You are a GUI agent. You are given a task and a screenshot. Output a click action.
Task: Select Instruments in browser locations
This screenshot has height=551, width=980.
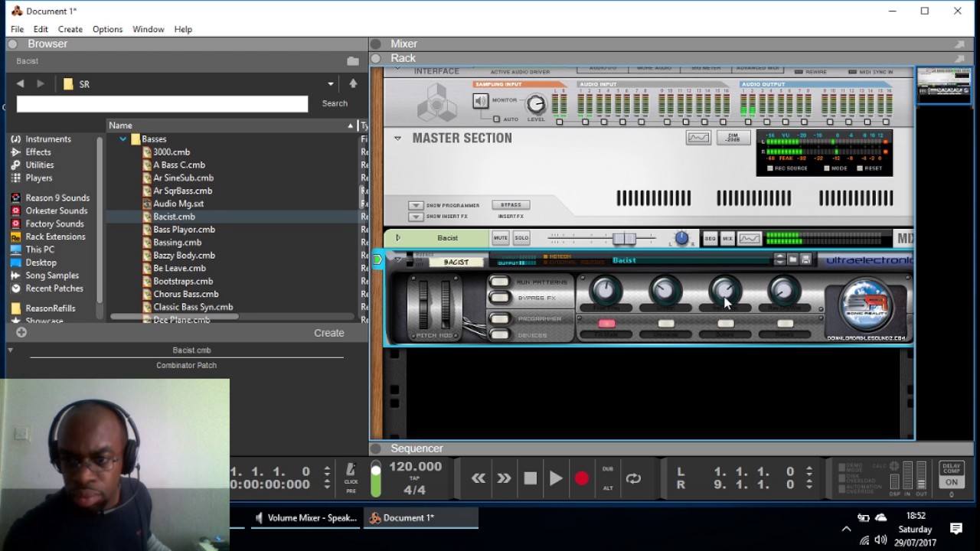click(48, 139)
